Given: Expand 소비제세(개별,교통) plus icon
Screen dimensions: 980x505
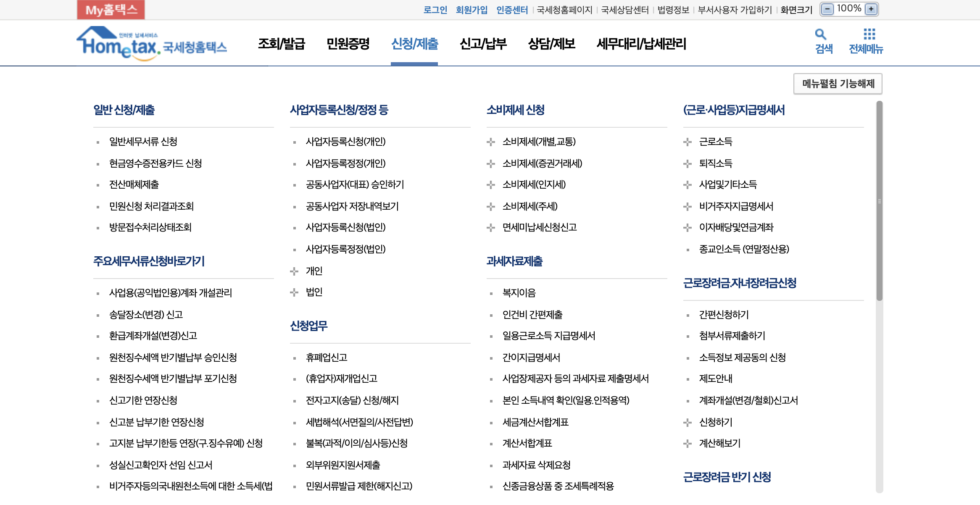Looking at the screenshot, I should (x=491, y=142).
